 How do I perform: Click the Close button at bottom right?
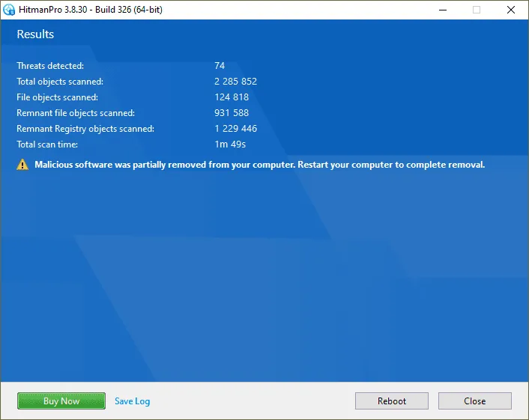coord(475,401)
